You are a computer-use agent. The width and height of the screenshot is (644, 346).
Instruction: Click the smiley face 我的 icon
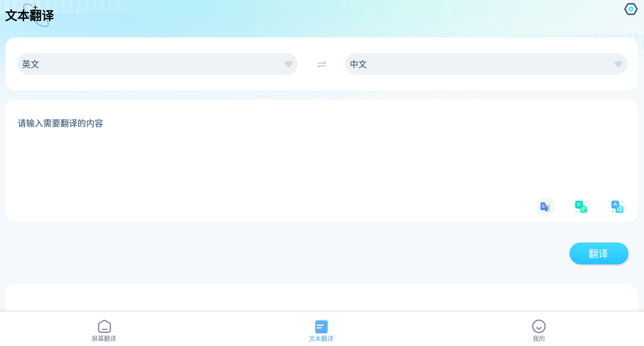[x=538, y=326]
